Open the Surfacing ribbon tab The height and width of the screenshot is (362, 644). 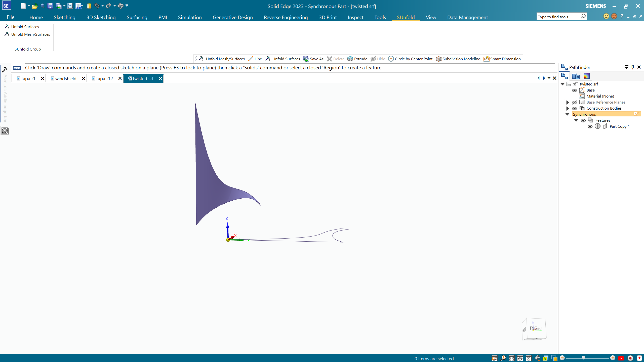tap(137, 17)
